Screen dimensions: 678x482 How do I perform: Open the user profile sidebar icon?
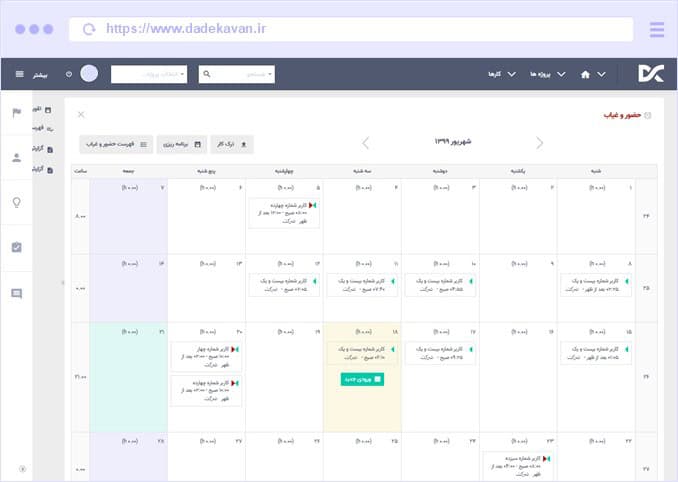[x=16, y=157]
